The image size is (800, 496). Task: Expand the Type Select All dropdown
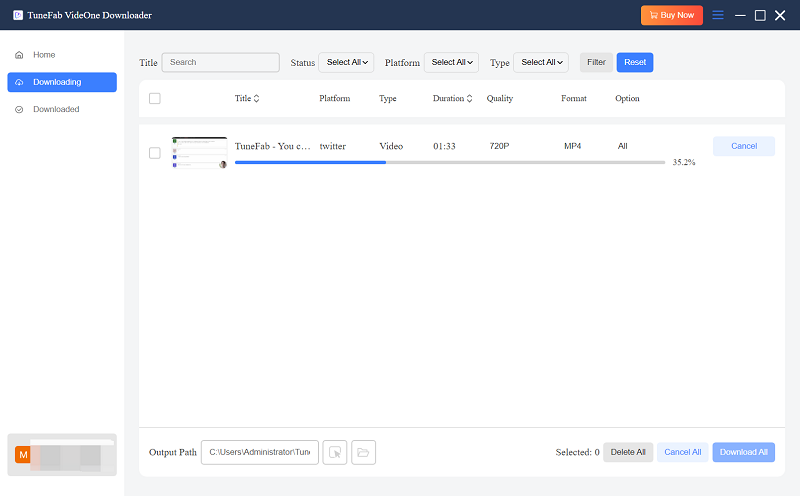[x=541, y=62]
